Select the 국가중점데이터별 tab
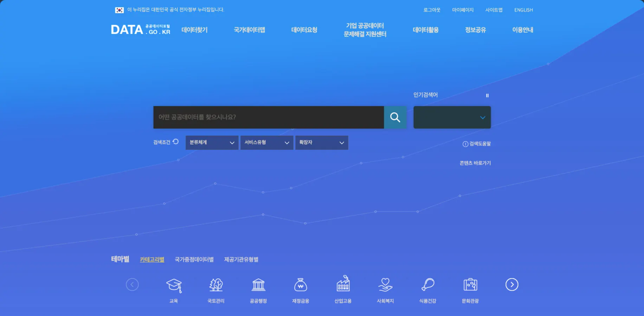 [194, 259]
